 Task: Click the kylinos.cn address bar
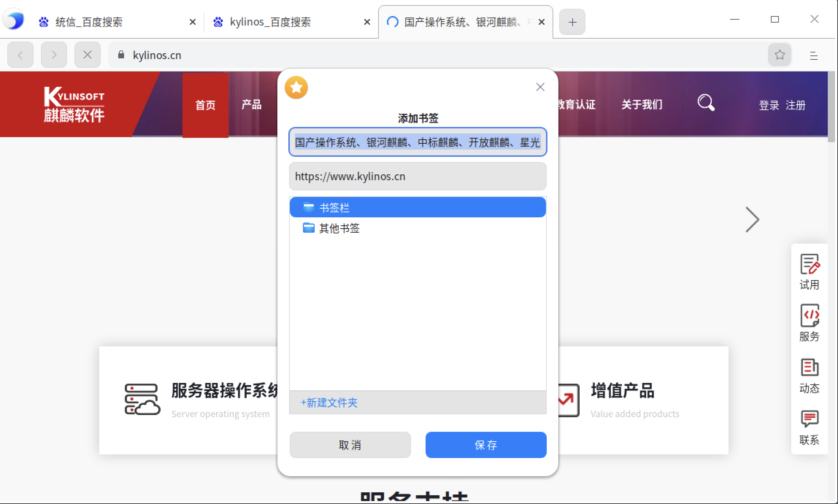point(438,55)
